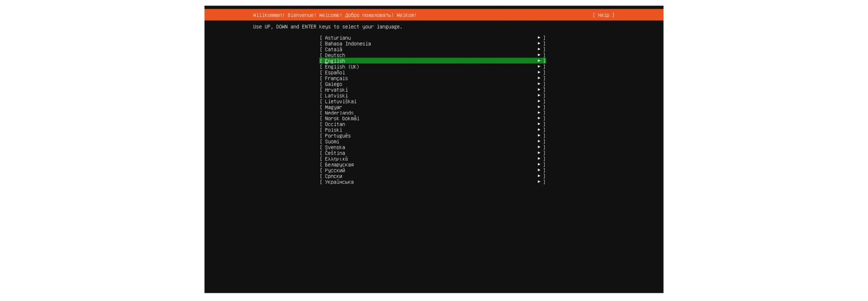Click the arrow next to Deutsch
Image resolution: width=868 pixels, height=301 pixels.
pyautogui.click(x=539, y=55)
